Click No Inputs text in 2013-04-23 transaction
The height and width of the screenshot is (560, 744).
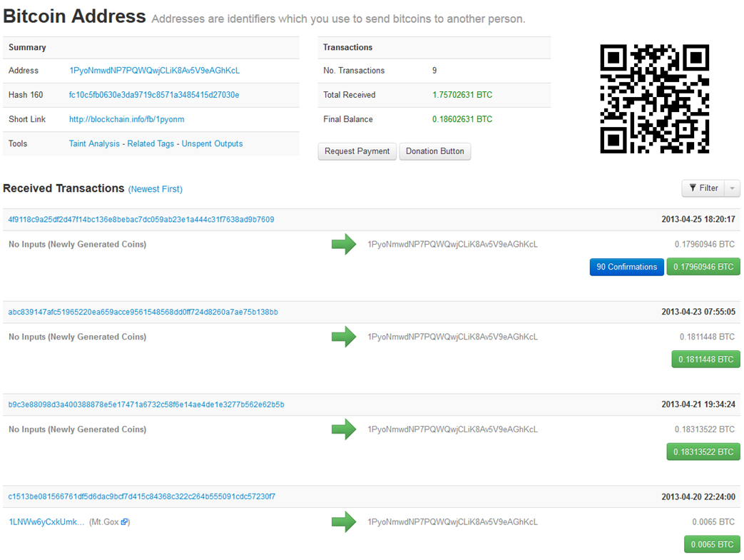pyautogui.click(x=77, y=337)
